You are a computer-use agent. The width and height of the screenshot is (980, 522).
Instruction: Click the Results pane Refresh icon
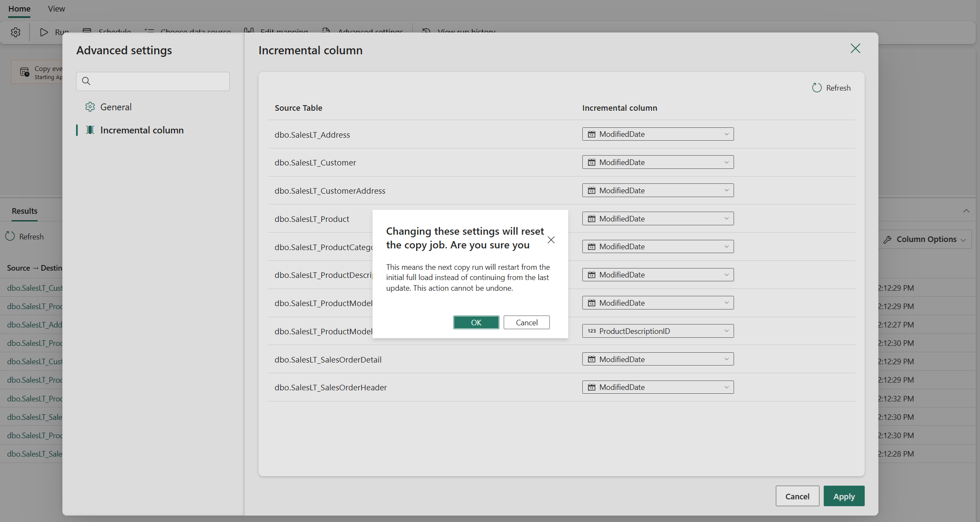[10, 236]
